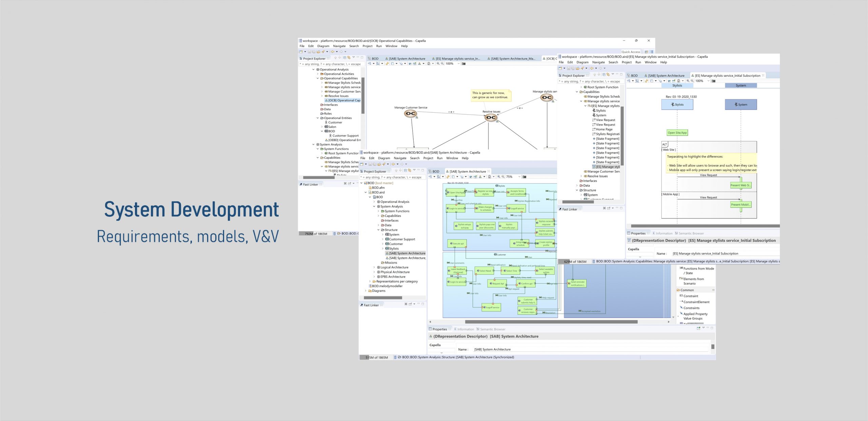
Task: Toggle Link with Editor in Operational Capabilities Project Explorer
Action: tap(349, 58)
